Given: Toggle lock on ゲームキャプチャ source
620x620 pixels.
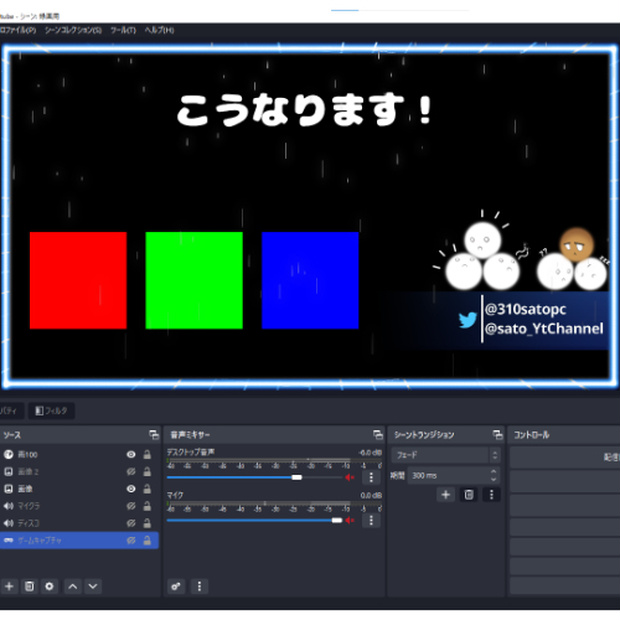Looking at the screenshot, I should click(x=147, y=540).
